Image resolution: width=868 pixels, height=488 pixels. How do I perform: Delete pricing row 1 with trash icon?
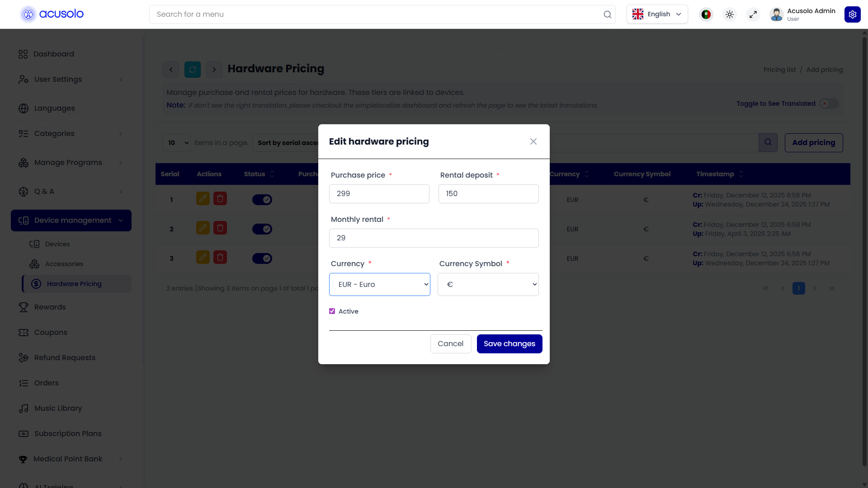tap(220, 198)
